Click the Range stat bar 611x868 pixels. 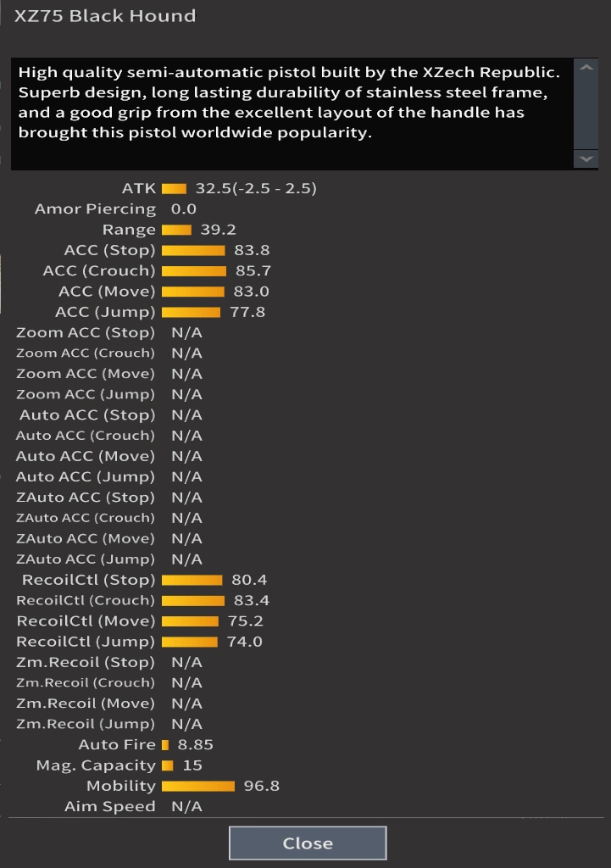176,230
